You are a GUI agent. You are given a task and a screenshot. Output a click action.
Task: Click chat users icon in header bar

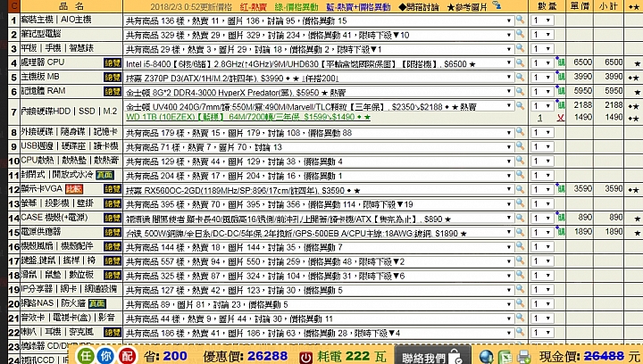click(497, 5)
